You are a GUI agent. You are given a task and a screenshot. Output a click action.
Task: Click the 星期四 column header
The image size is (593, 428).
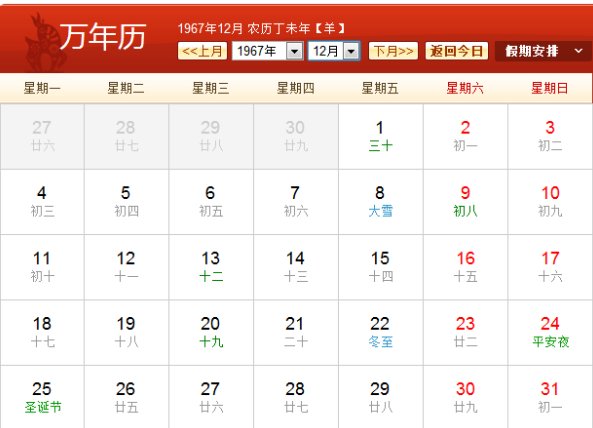point(296,88)
